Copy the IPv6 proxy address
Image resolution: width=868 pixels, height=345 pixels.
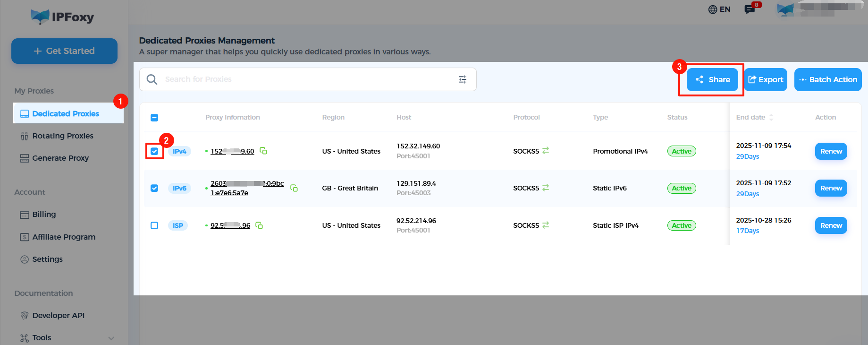[294, 188]
